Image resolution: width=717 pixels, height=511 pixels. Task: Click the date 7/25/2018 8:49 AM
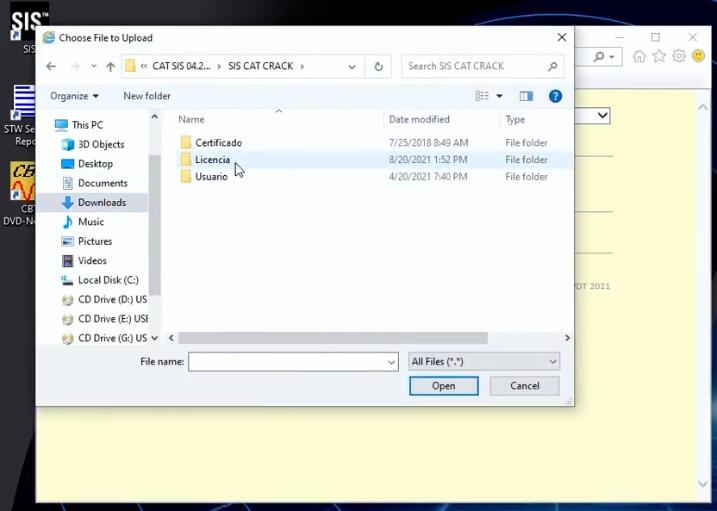click(428, 143)
